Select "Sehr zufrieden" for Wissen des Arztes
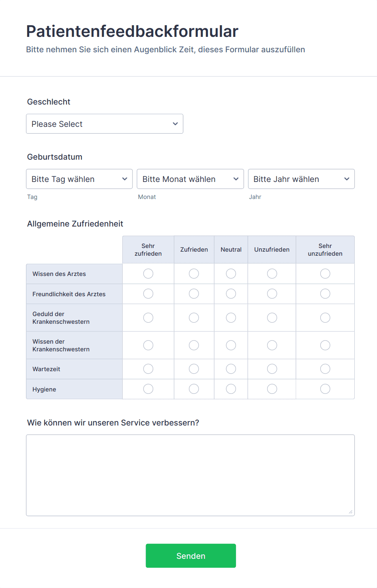 [x=148, y=274]
